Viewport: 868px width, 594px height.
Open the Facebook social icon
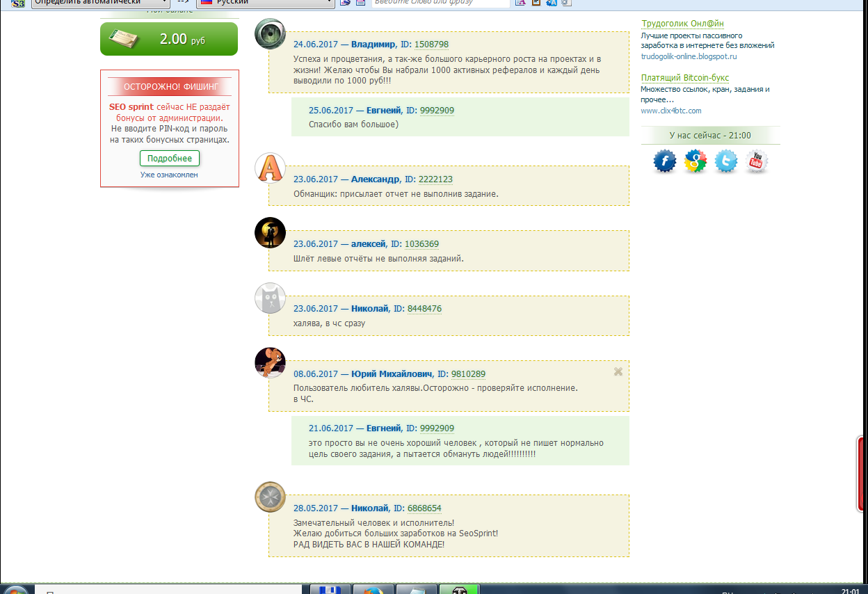665,162
